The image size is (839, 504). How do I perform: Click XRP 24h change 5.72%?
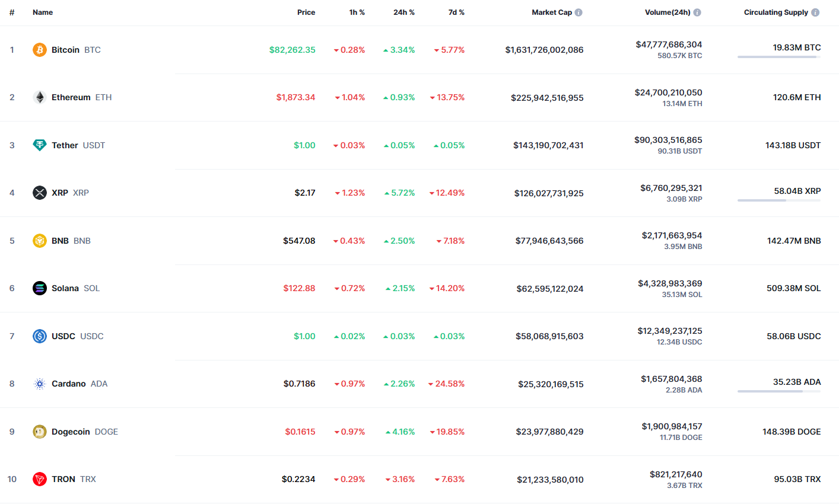(x=399, y=193)
